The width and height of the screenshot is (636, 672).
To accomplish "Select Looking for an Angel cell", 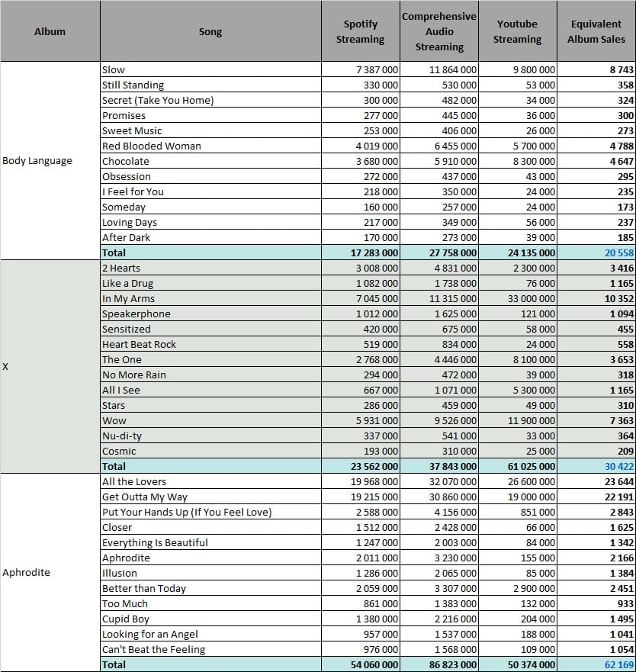I will pyautogui.click(x=210, y=634).
